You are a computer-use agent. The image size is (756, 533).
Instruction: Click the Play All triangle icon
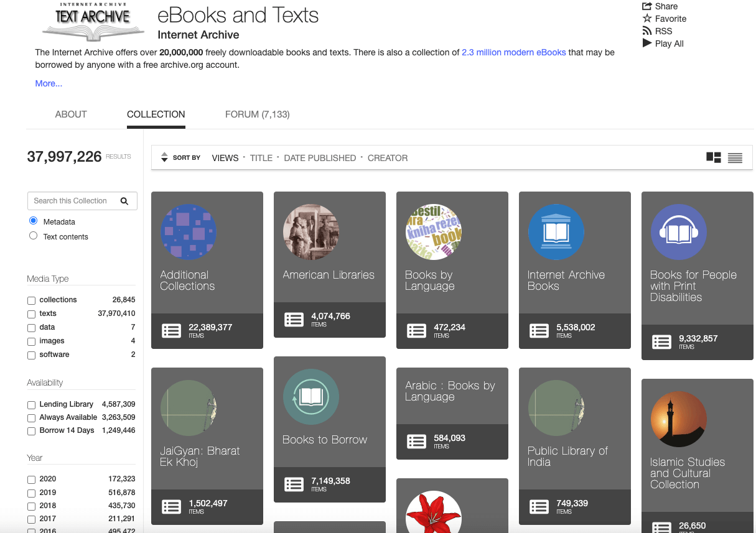click(647, 44)
